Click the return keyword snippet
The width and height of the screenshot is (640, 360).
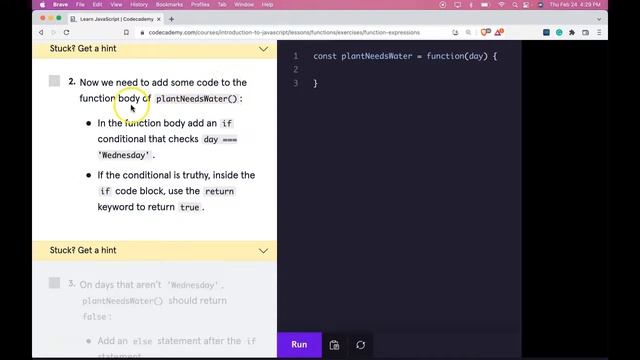(x=219, y=191)
